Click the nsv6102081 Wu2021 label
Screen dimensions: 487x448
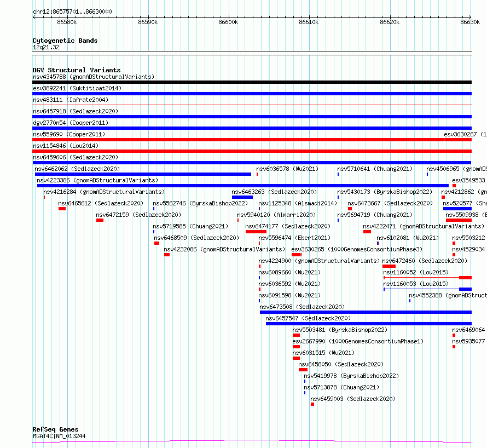pyautogui.click(x=408, y=238)
